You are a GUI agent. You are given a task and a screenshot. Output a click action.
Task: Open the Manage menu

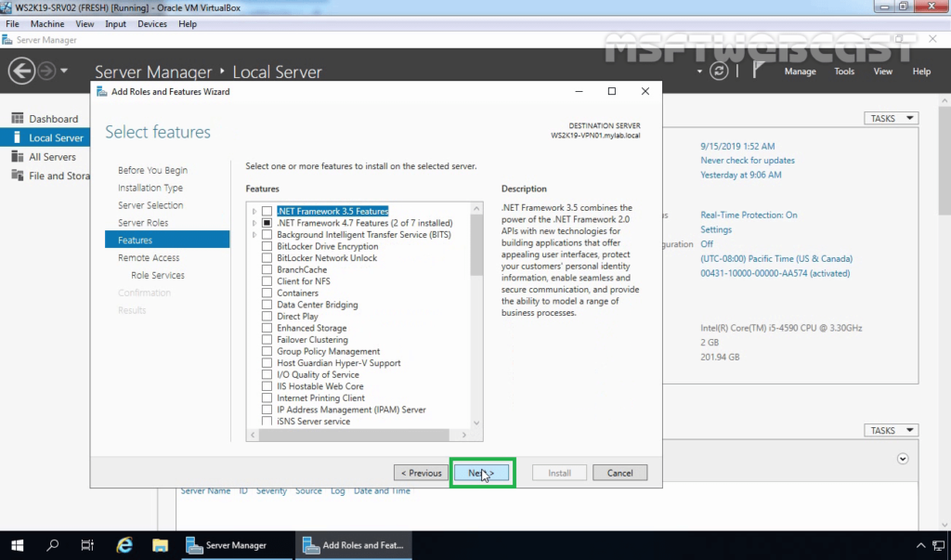click(800, 71)
